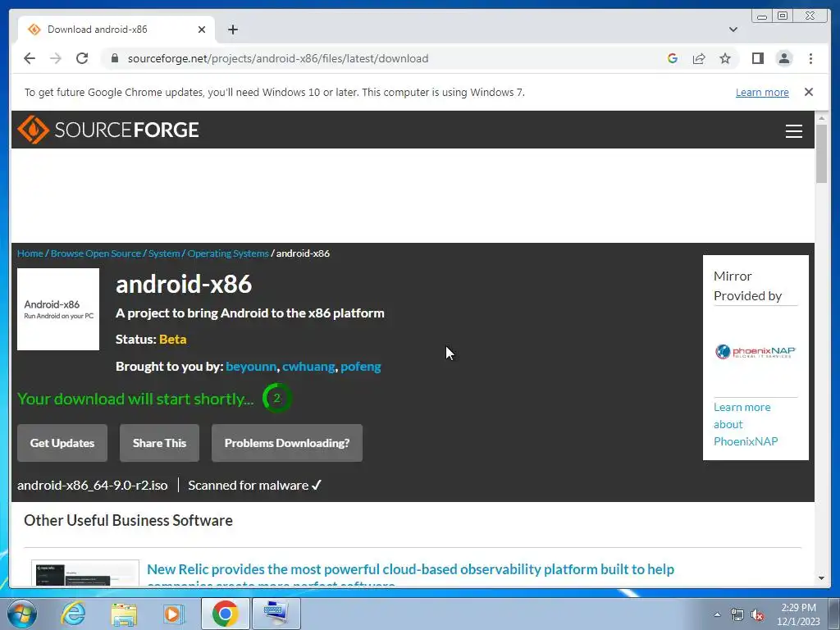The height and width of the screenshot is (630, 840).
Task: Open Windows Explorer from taskbar
Action: point(124,614)
